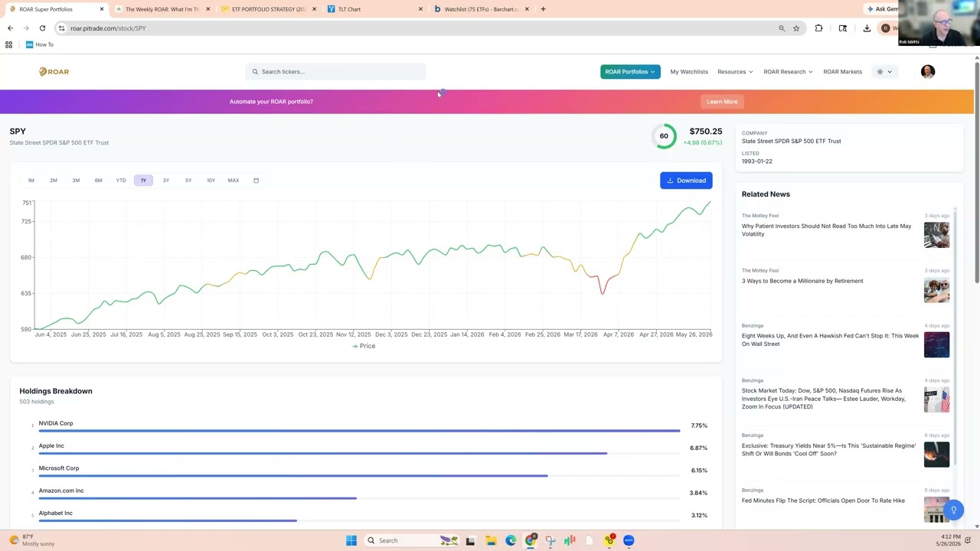The image size is (980, 551).
Task: Open File Explorer from taskbar
Action: tap(491, 540)
